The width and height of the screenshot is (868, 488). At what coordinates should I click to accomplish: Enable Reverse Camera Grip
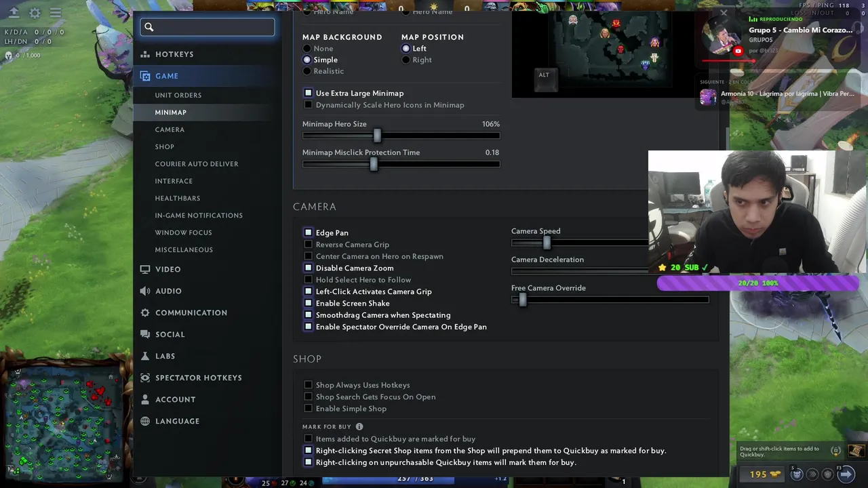309,244
